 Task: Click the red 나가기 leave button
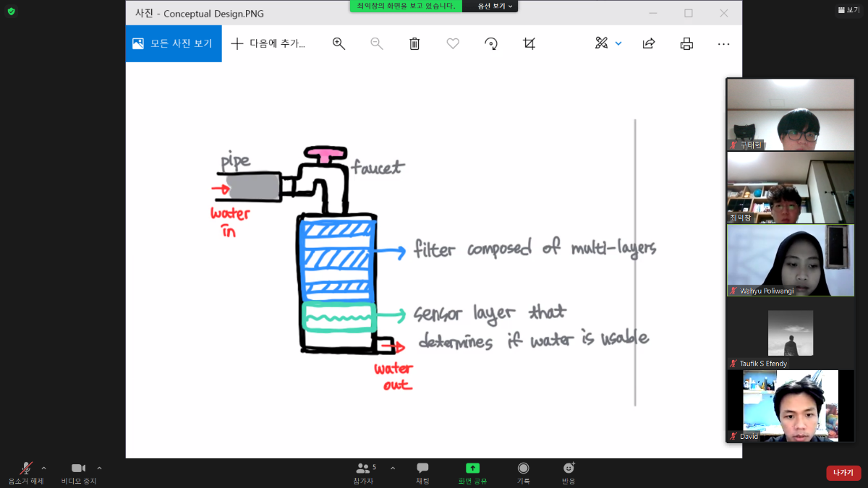[x=843, y=473]
